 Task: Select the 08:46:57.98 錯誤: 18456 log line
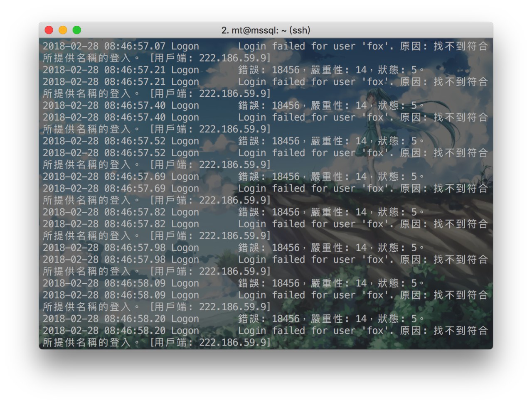(233, 248)
